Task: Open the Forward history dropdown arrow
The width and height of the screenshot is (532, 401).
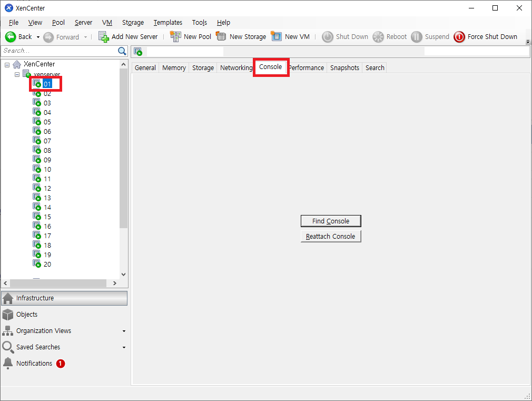Action: point(85,37)
